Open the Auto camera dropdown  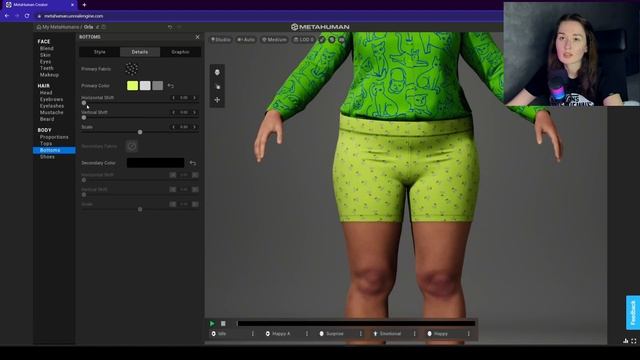(246, 40)
